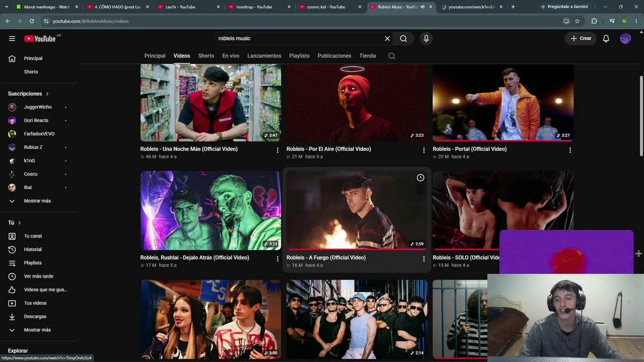The width and height of the screenshot is (644, 362).
Task: Add A Fuego to Watch Later clock
Action: point(421,177)
